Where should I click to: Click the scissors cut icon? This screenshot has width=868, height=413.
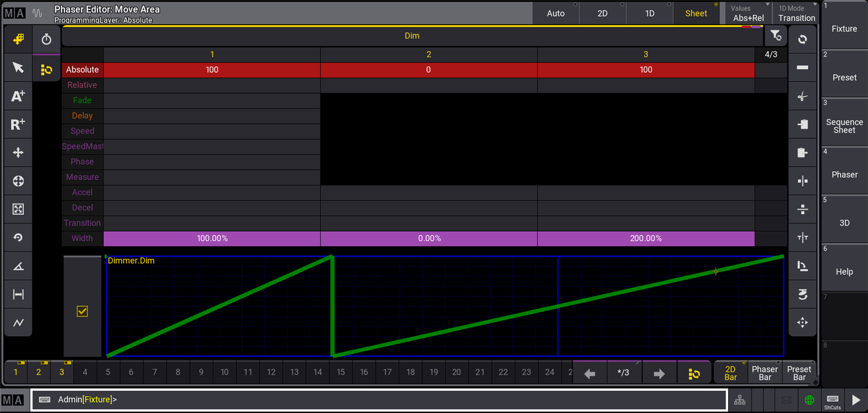(x=802, y=97)
